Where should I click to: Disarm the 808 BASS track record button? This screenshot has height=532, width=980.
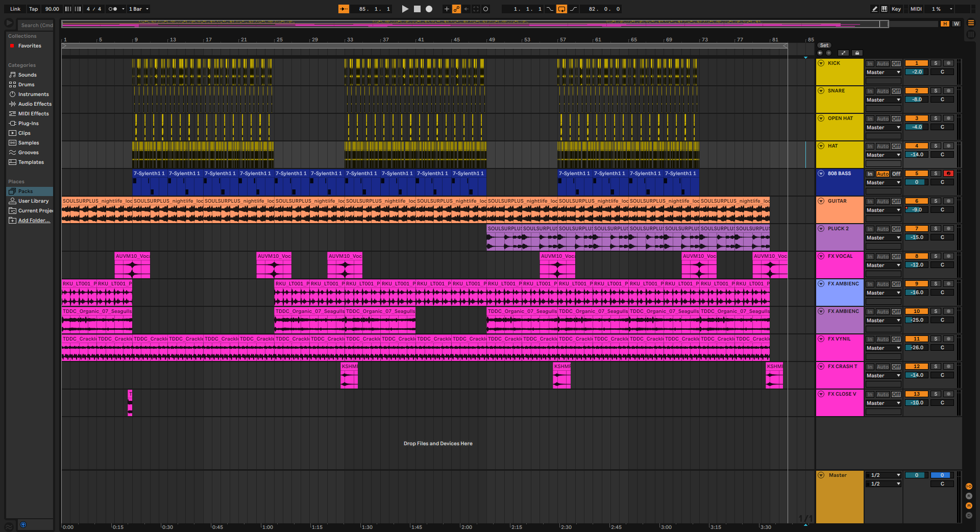(x=948, y=174)
